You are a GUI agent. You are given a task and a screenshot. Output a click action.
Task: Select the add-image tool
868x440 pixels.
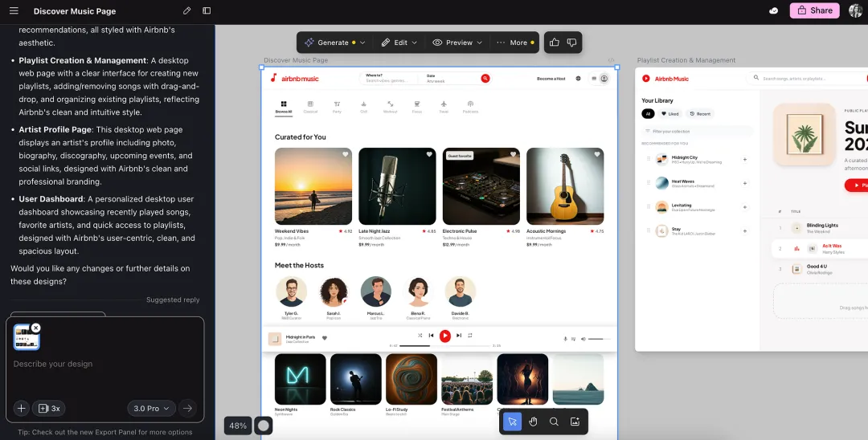[x=575, y=422]
